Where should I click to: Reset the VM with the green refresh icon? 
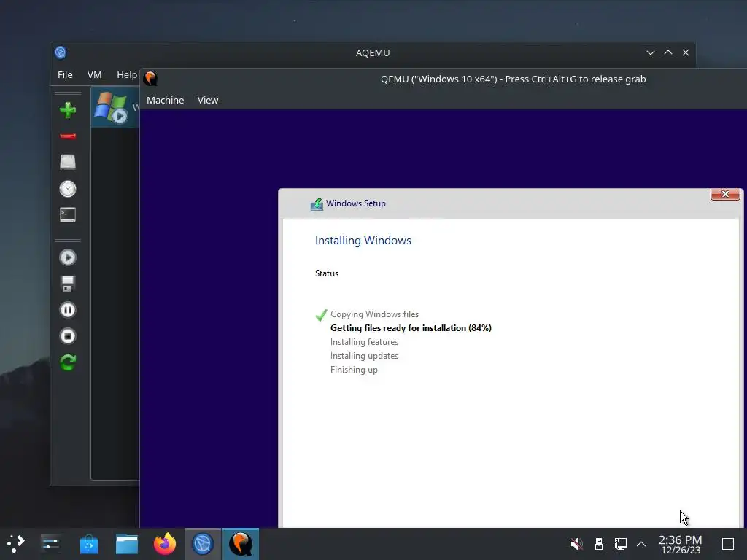(68, 362)
